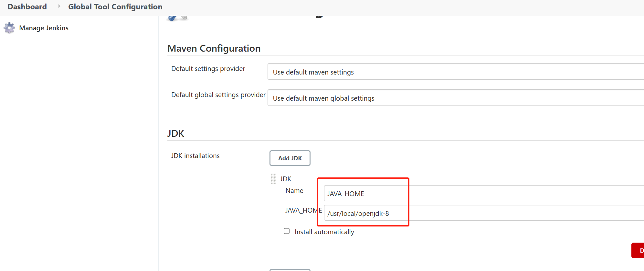This screenshot has width=644, height=271.
Task: Click the partially visible button at the bottom
Action: (x=290, y=270)
